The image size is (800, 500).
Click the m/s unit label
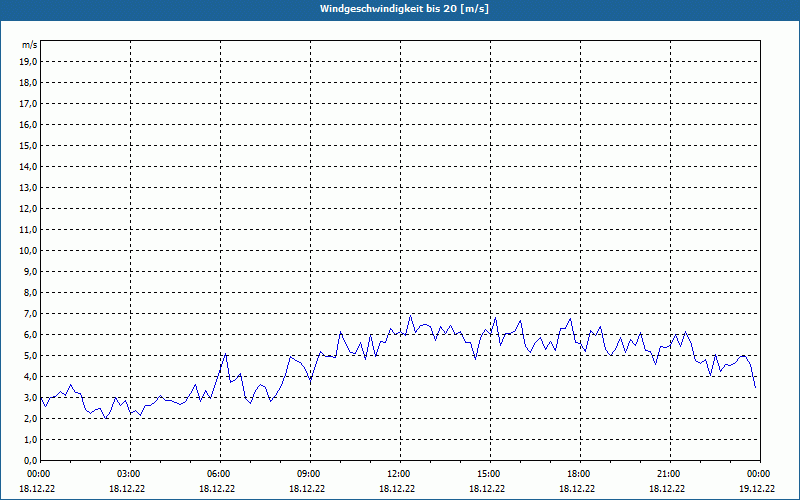(30, 45)
